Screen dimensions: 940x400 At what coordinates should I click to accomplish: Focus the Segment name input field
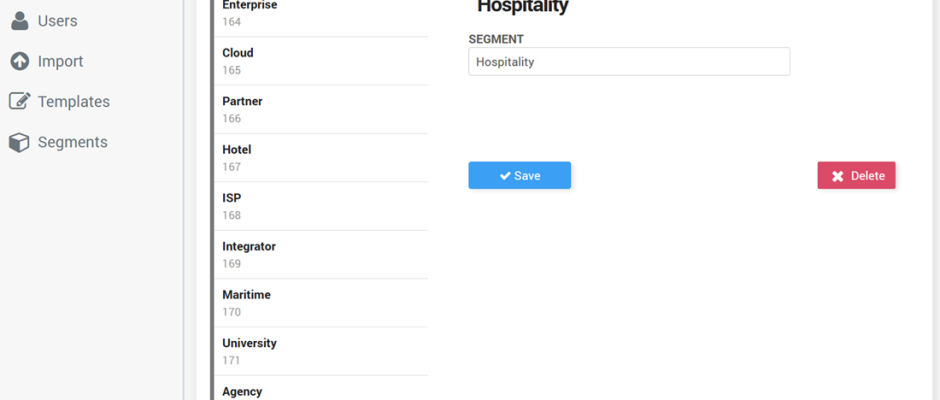pyautogui.click(x=629, y=61)
